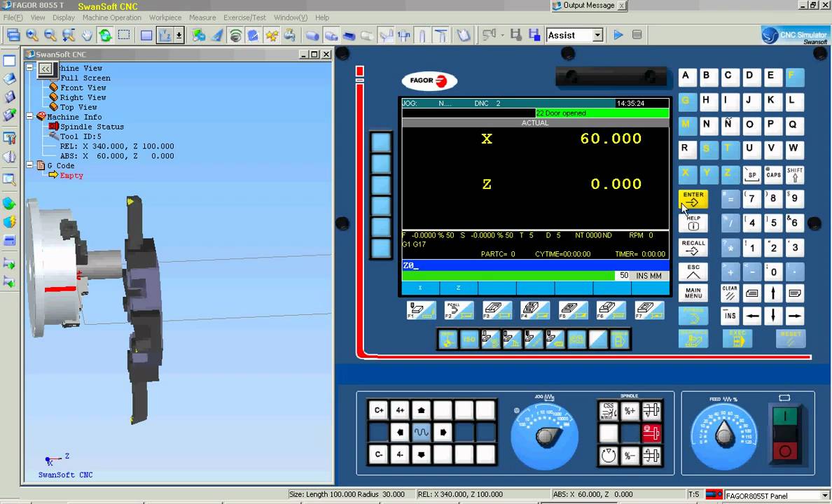
Task: Click the ISO mode key
Action: tap(469, 339)
